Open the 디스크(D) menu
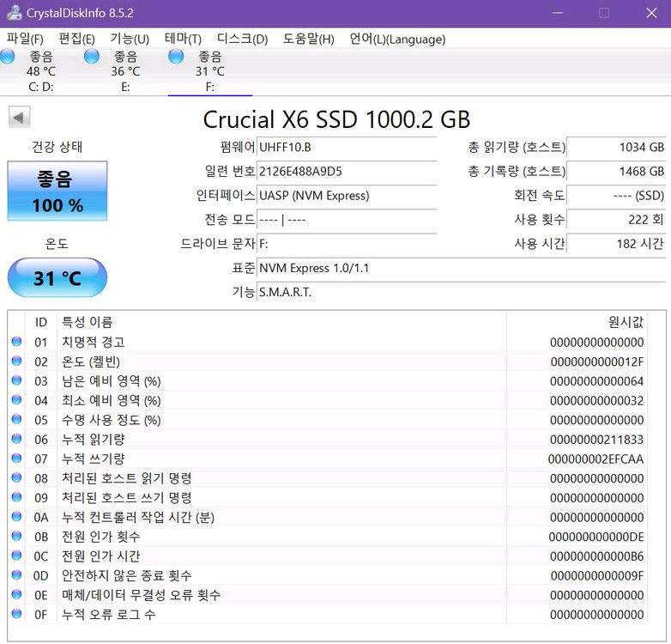671x644 pixels. point(243,39)
